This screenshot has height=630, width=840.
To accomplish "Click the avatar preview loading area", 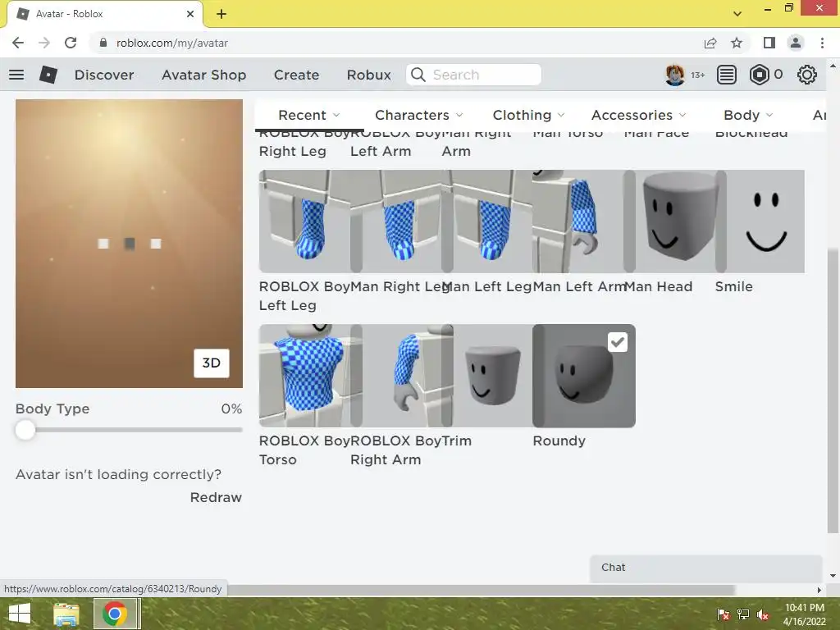I will (129, 244).
